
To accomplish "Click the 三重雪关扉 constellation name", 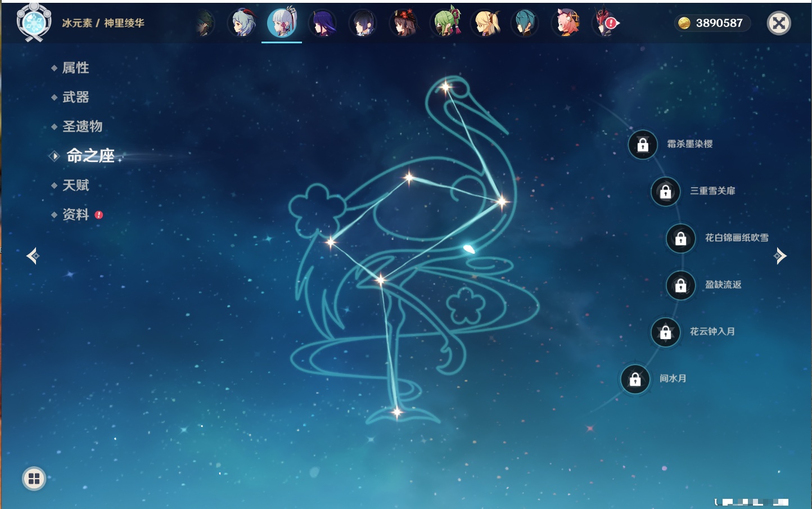I will click(712, 191).
